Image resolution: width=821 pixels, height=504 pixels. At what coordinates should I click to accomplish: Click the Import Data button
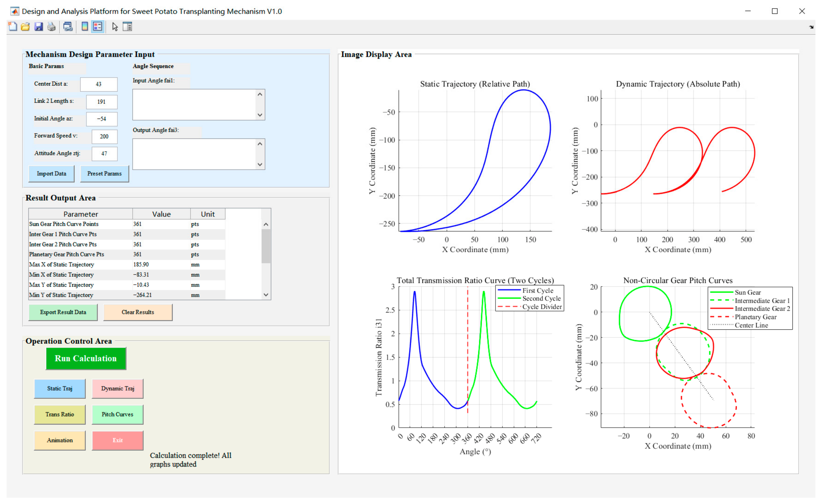[x=51, y=174]
